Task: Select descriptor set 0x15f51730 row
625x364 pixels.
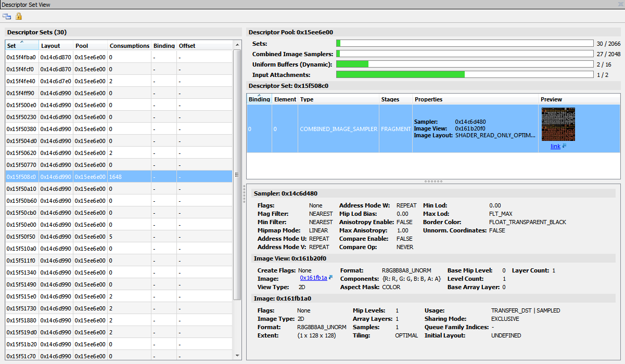Action: (x=21, y=308)
